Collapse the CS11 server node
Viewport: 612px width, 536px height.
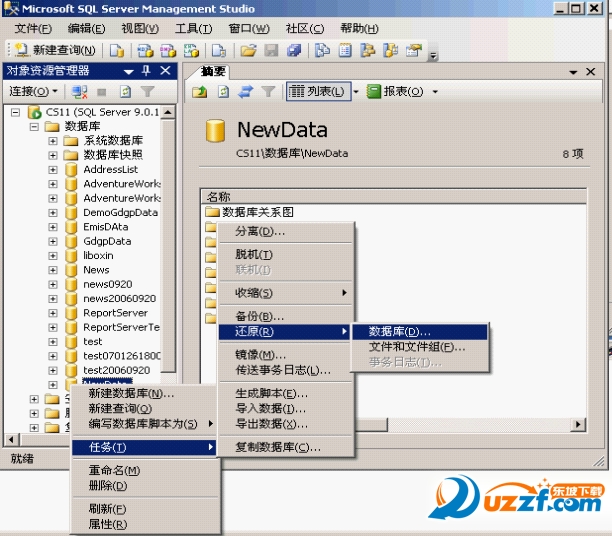click(16, 113)
